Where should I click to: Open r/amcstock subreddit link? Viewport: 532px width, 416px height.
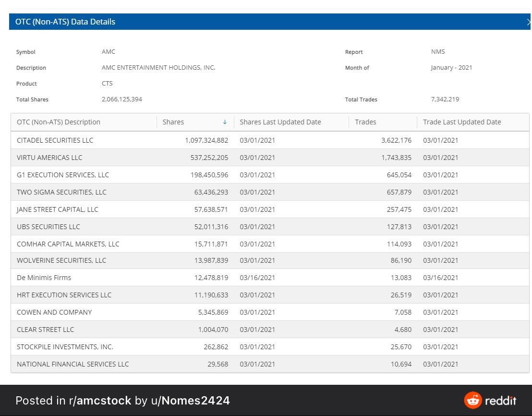point(100,401)
